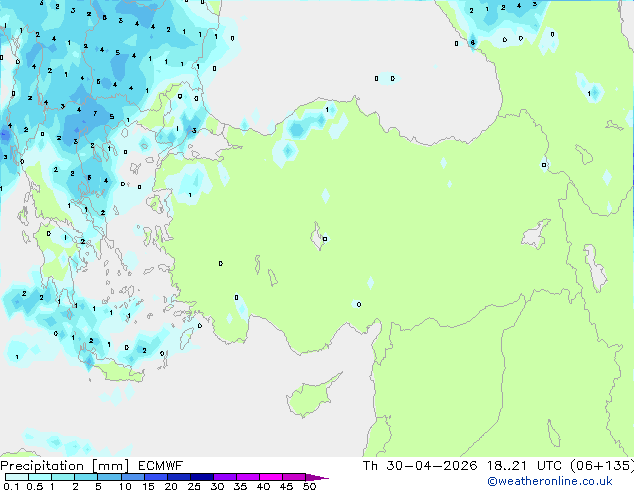Click the legend tick label "15"
Viewport: 634px width, 490px height.
(x=148, y=486)
